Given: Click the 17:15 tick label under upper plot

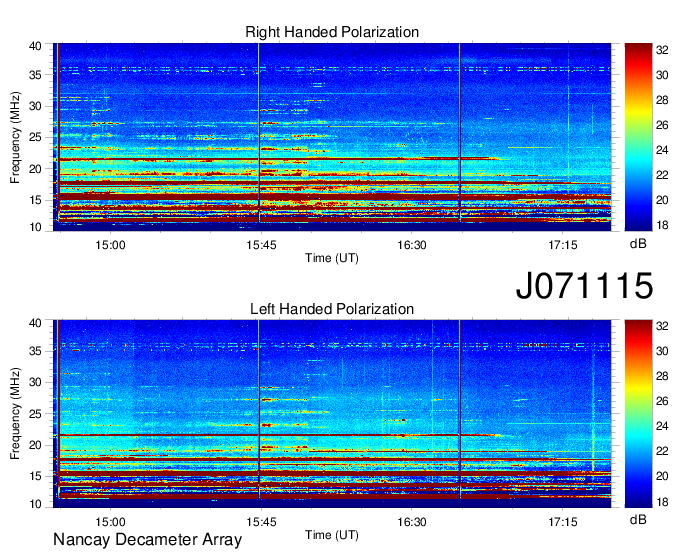Looking at the screenshot, I should 562,245.
